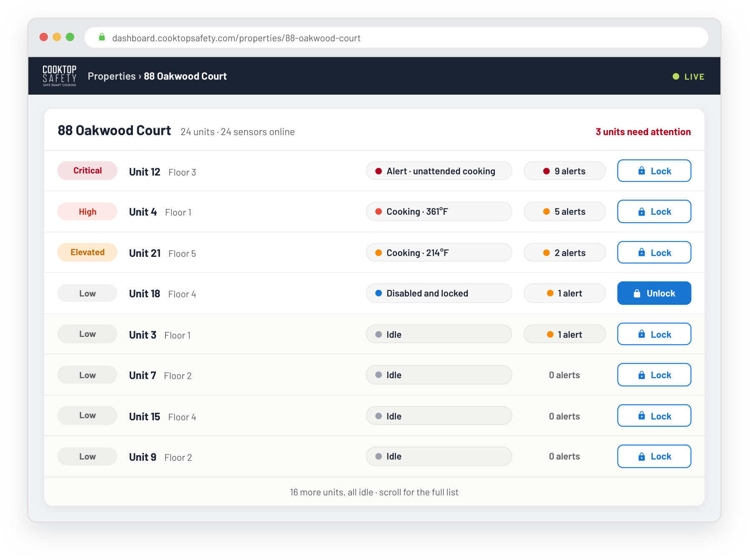Viewport: 750px width, 560px height.
Task: Click '16 more units, all idle' footer
Action: coord(374,492)
